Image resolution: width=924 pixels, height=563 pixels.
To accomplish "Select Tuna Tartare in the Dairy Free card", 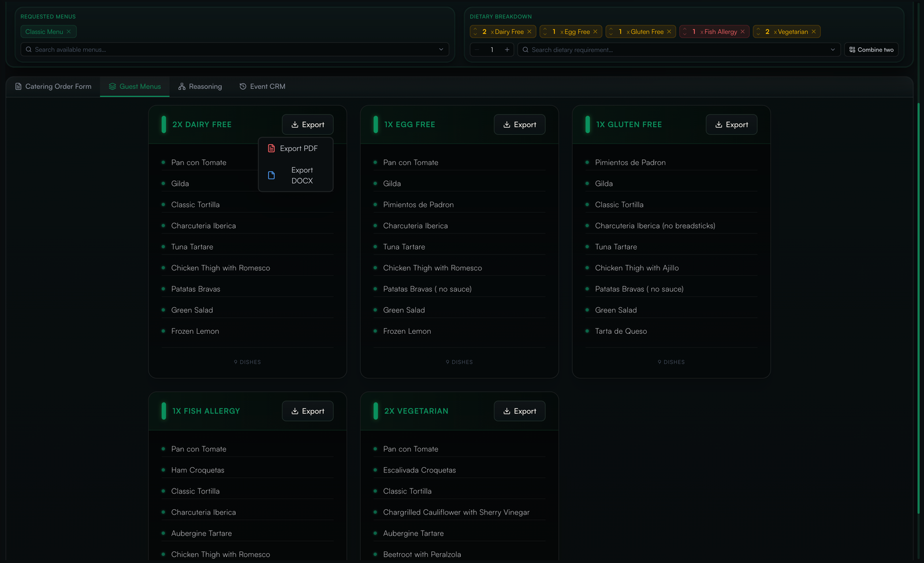I will (x=192, y=247).
